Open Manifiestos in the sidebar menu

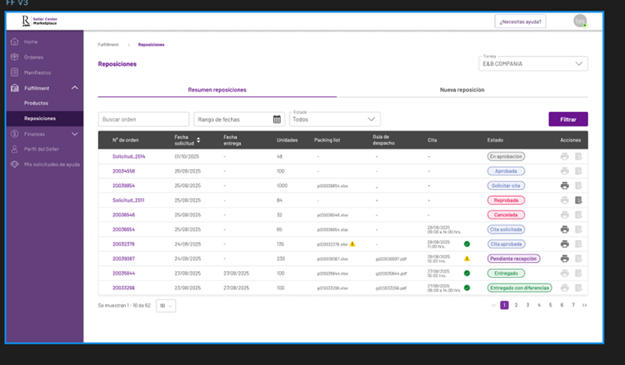[x=37, y=73]
